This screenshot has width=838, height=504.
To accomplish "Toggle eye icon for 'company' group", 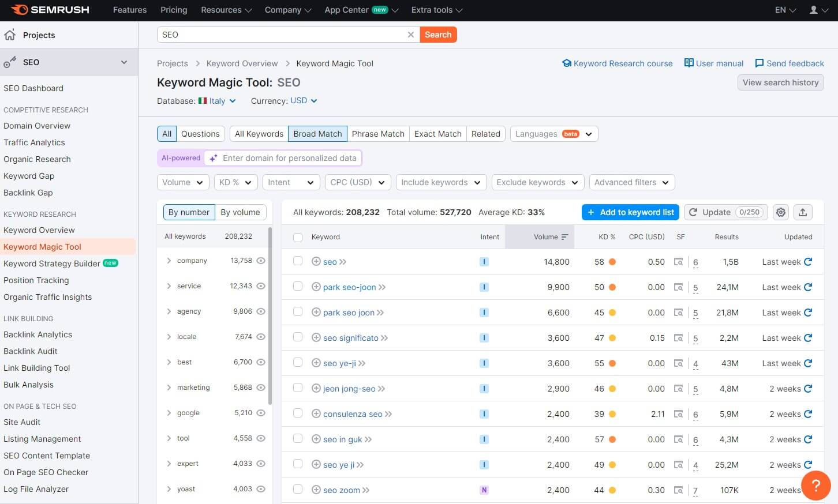I will [x=261, y=261].
